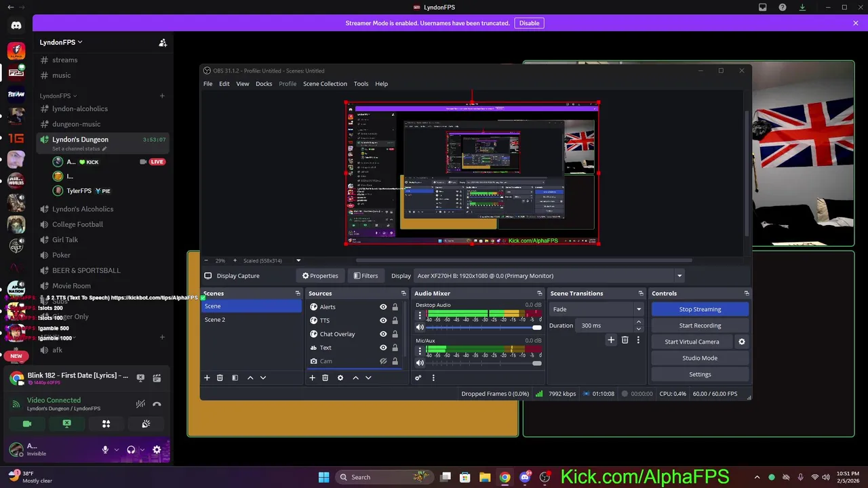Zoom out the OBS preview
The image size is (868, 488).
(x=206, y=260)
